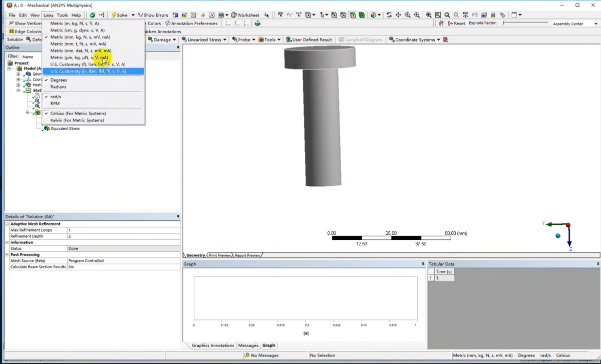
Task: Select Radians angle unit option
Action: [x=58, y=87]
